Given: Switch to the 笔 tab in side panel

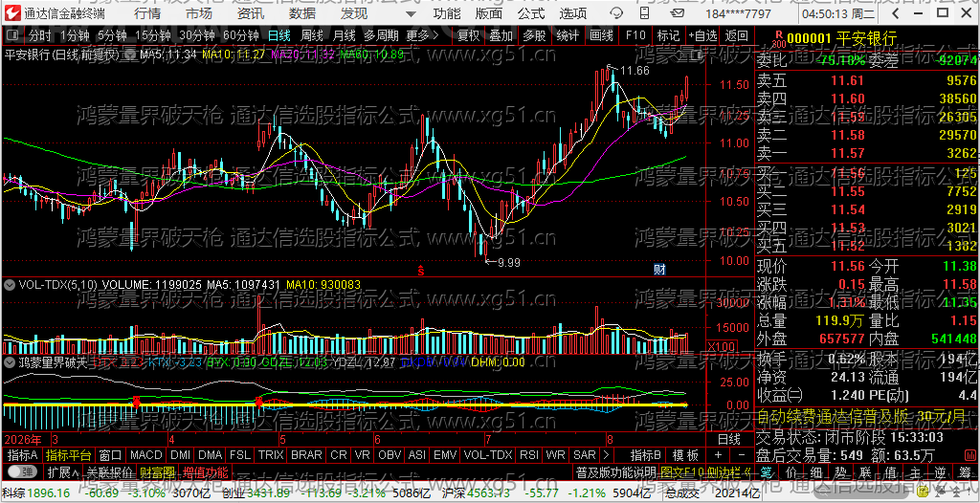Looking at the screenshot, I should tap(767, 471).
